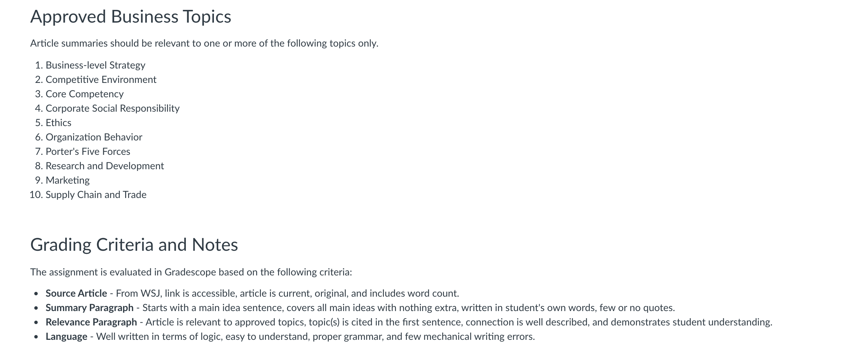Click the bold Summary Paragraph label

click(x=89, y=308)
